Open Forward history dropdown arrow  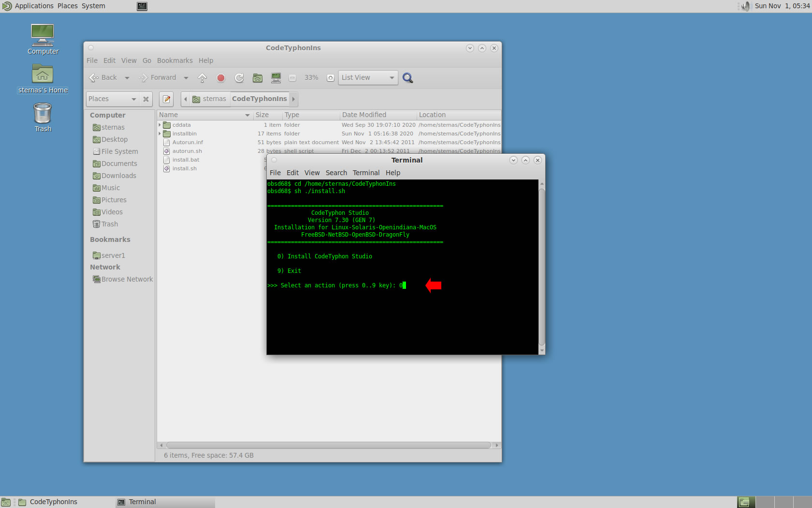186,78
